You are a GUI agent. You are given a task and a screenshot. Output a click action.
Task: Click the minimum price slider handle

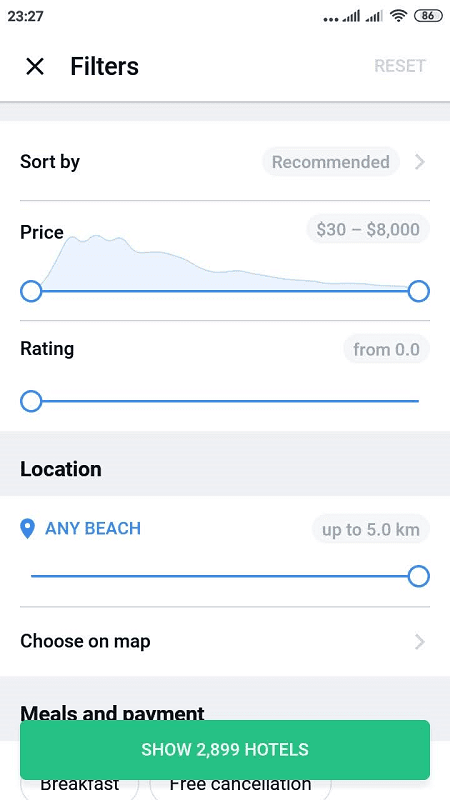(x=31, y=291)
